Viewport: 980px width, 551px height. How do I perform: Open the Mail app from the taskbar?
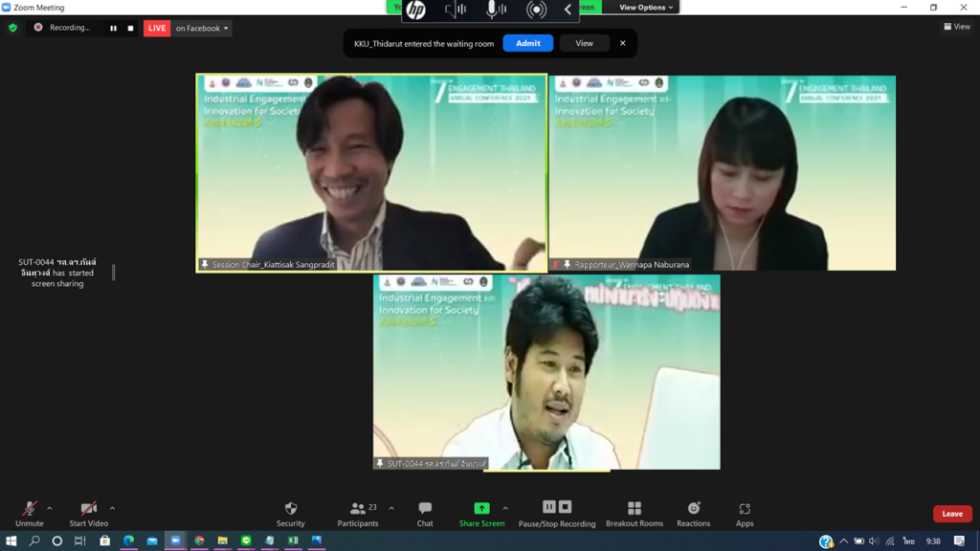pos(152,540)
